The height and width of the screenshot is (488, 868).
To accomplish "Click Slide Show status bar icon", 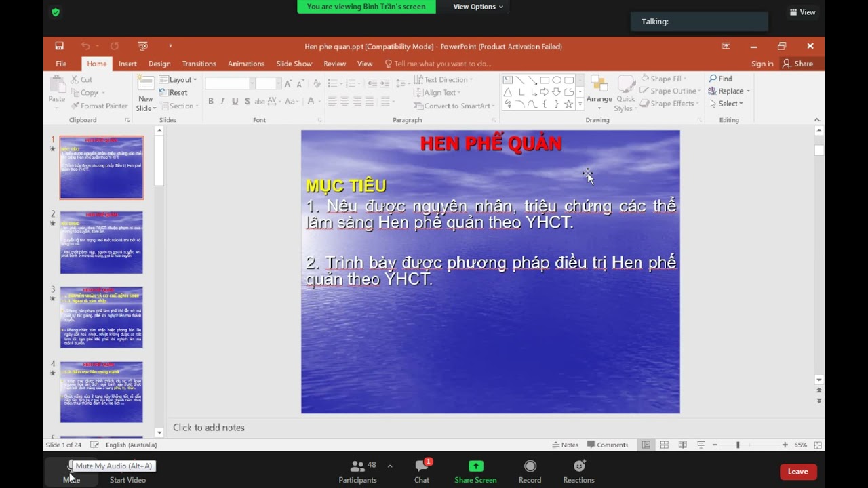I will (x=701, y=445).
